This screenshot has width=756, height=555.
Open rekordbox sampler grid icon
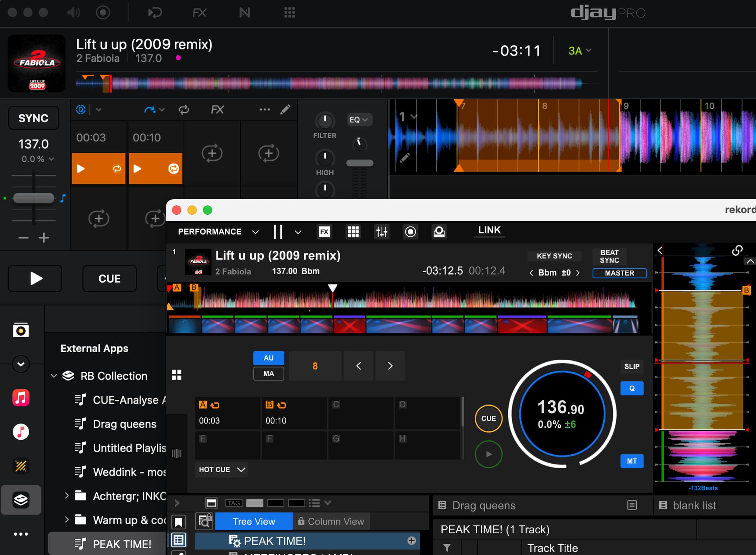[x=353, y=232]
